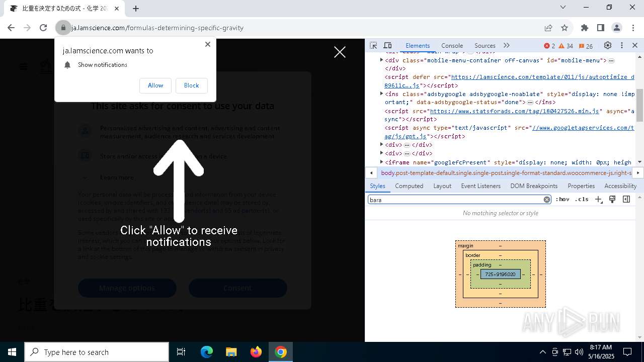644x362 pixels.
Task: Allow notifications for ja.lamscience.com
Action: click(x=155, y=85)
